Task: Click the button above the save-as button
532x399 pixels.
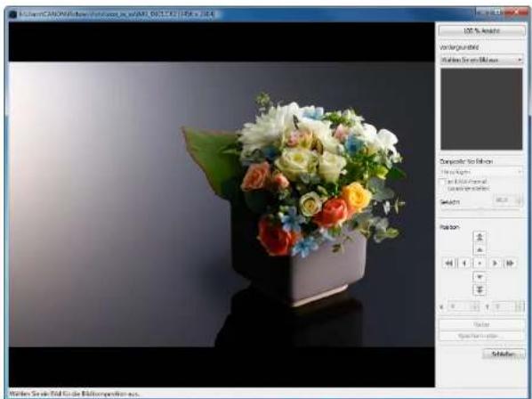Action: coord(481,324)
